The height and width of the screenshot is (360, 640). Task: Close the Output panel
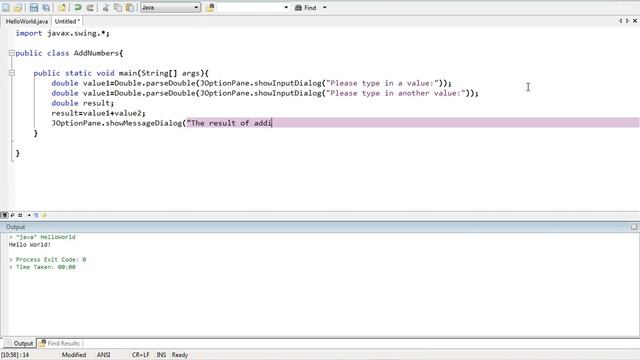coord(634,227)
